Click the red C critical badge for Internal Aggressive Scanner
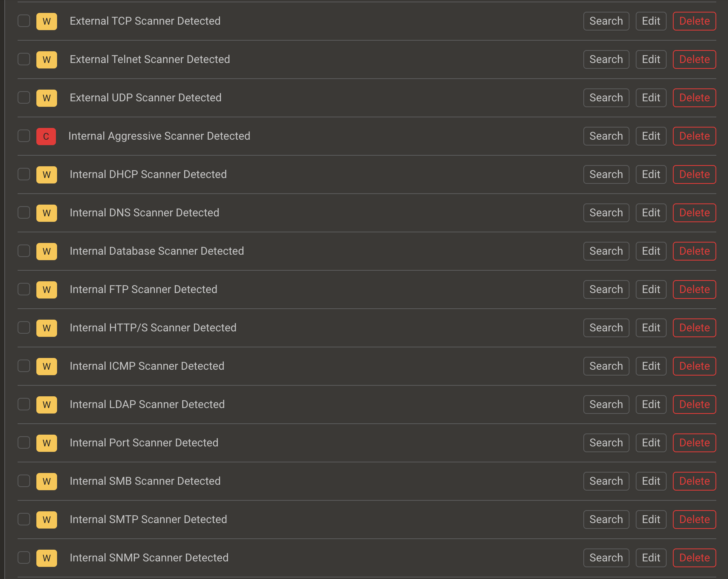This screenshot has width=728, height=579. click(46, 137)
